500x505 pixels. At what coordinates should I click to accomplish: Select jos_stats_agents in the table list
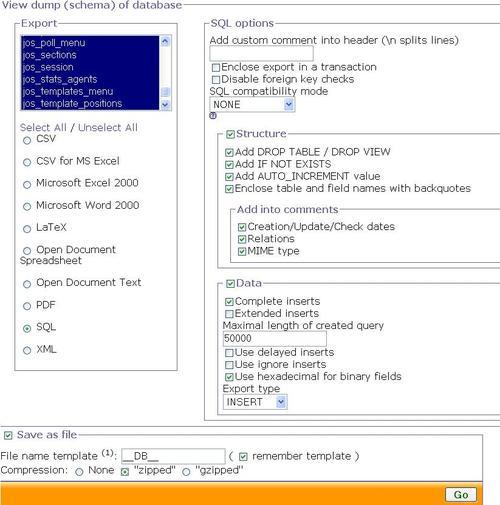click(60, 79)
